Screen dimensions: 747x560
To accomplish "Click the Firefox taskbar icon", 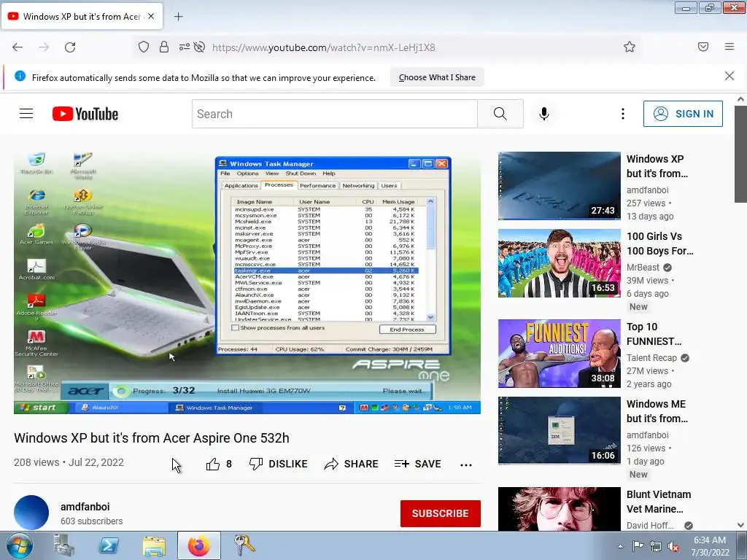I will tap(199, 545).
